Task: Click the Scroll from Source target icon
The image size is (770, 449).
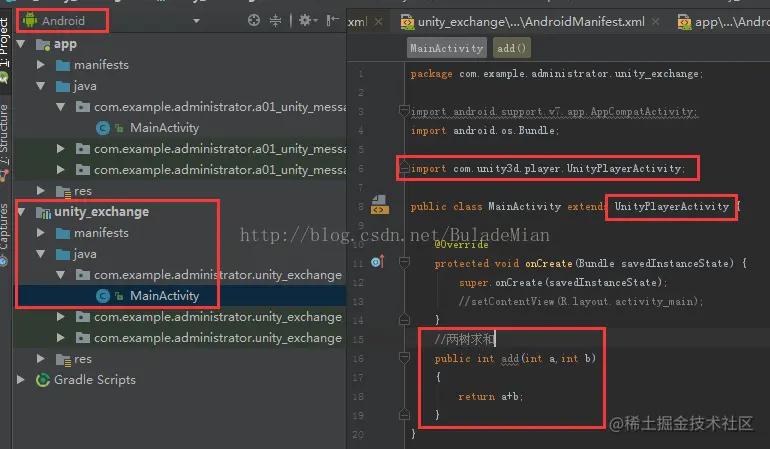Action: point(254,20)
